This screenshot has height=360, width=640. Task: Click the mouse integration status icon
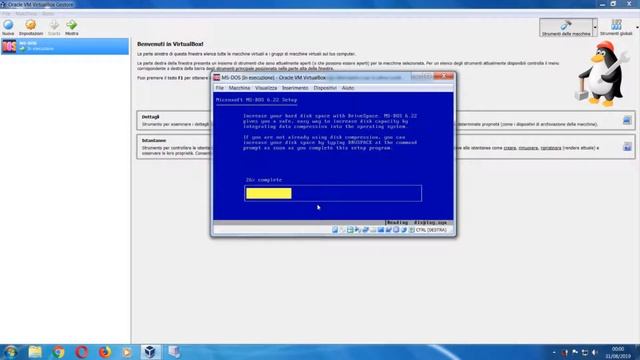[x=404, y=230]
